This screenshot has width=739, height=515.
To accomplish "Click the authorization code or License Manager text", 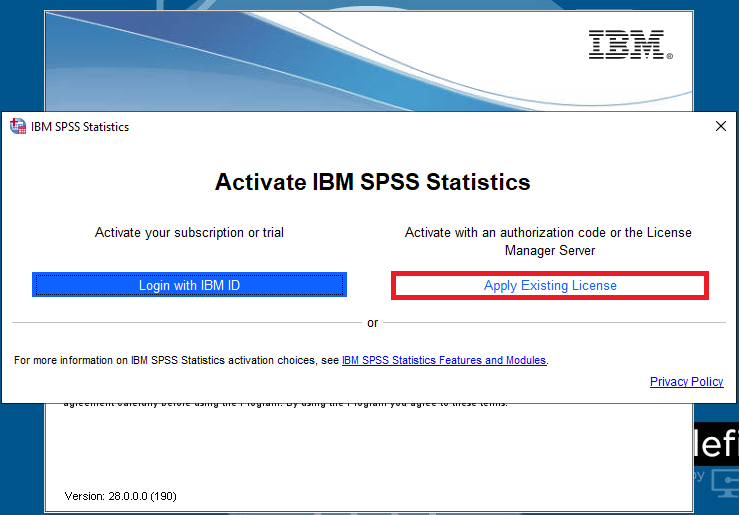I will tap(549, 241).
